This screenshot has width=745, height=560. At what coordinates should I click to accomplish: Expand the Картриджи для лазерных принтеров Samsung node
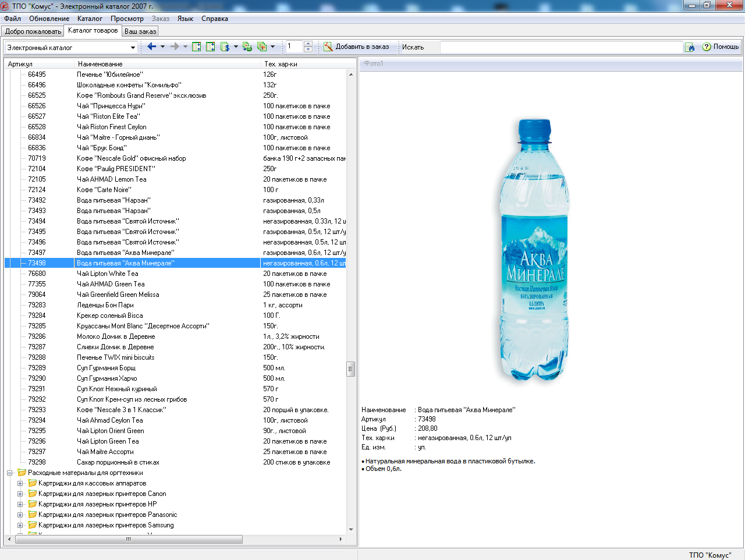tap(20, 525)
